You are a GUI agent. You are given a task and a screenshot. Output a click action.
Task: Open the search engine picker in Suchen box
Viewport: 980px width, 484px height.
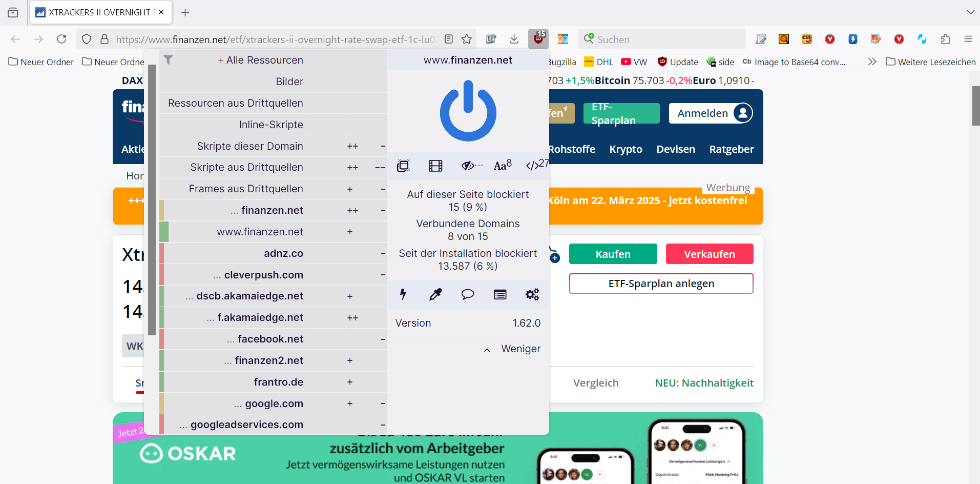[x=589, y=39]
